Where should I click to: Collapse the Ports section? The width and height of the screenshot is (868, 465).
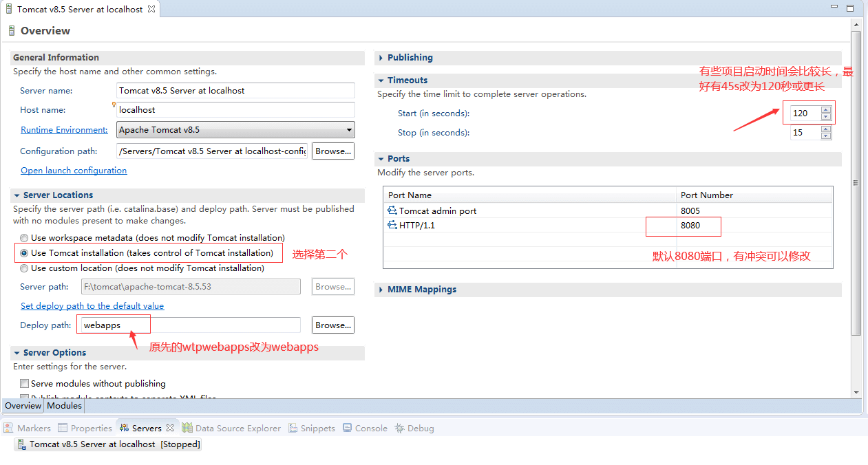tap(381, 159)
